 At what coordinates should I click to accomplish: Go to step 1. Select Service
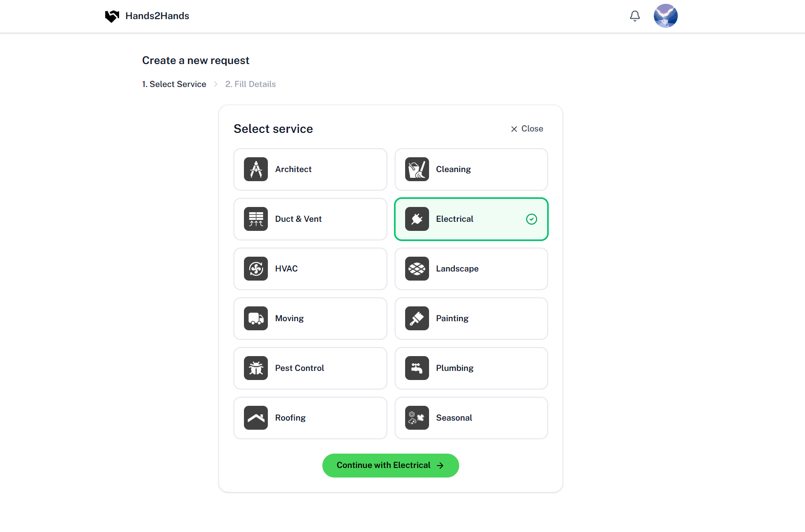coord(174,84)
